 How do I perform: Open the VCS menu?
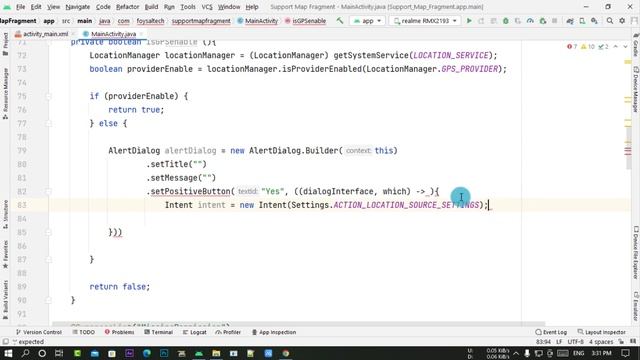(207, 7)
